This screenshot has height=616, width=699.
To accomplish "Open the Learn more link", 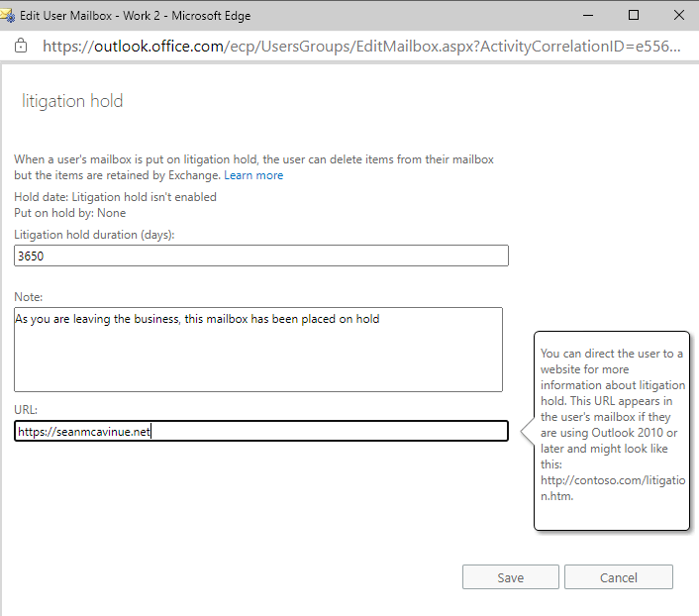I will 253,175.
